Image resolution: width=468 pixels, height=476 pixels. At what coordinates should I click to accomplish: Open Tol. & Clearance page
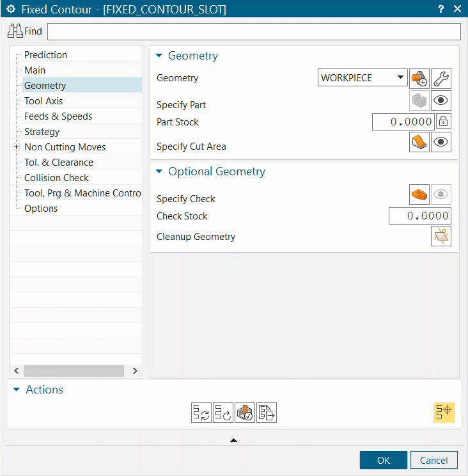click(59, 163)
